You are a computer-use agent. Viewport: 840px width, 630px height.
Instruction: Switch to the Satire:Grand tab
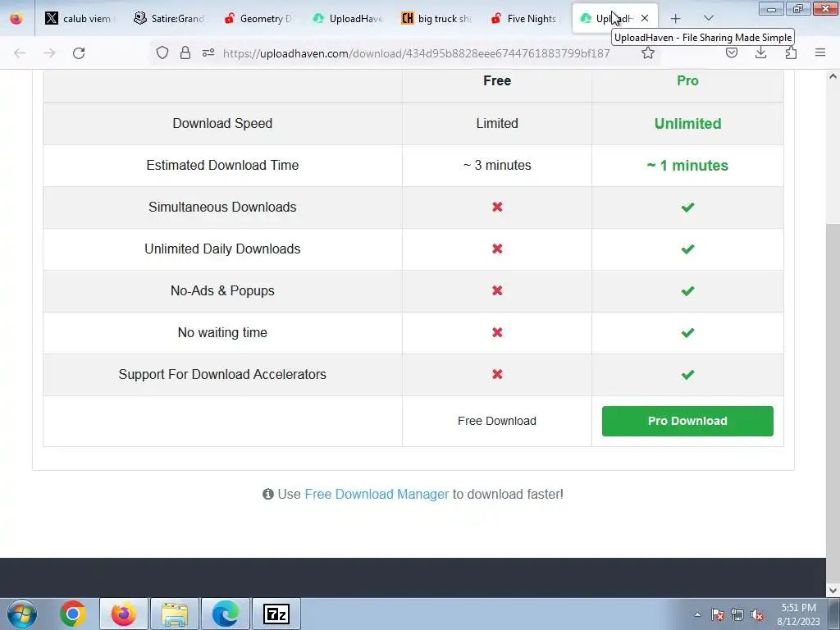click(169, 18)
